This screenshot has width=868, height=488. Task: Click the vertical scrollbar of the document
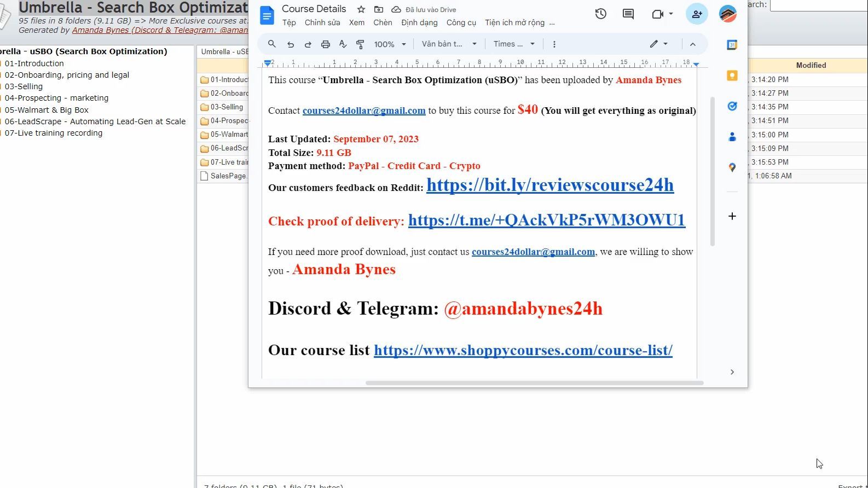click(712, 171)
